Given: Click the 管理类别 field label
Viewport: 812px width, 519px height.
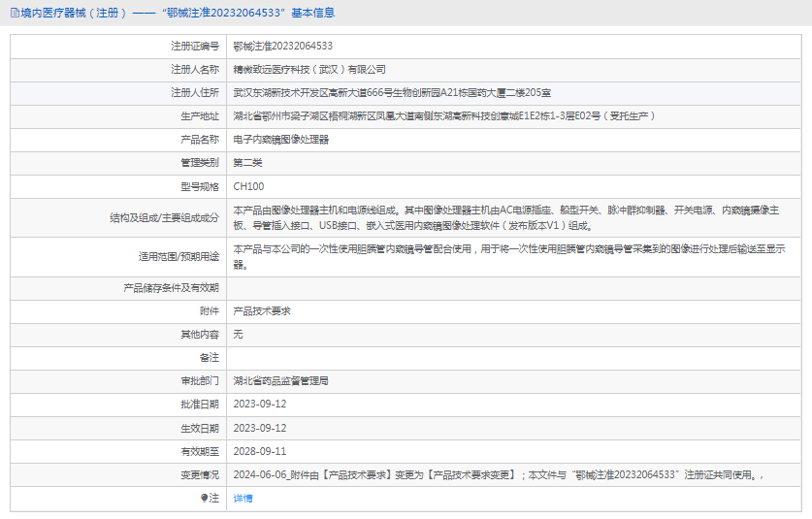Looking at the screenshot, I should [200, 163].
